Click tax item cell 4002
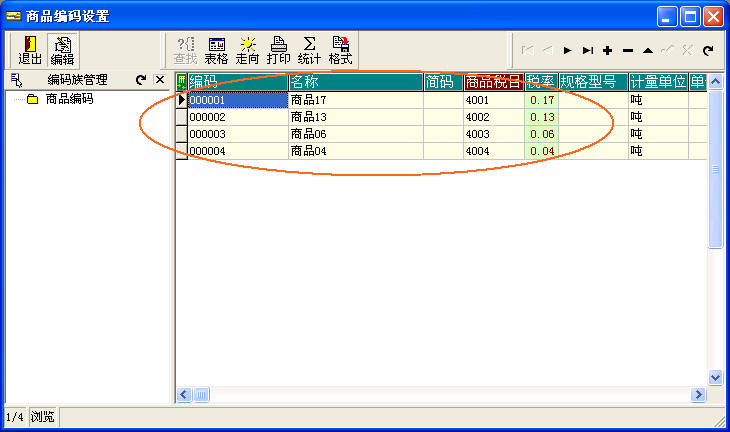730x432 pixels. coord(494,117)
